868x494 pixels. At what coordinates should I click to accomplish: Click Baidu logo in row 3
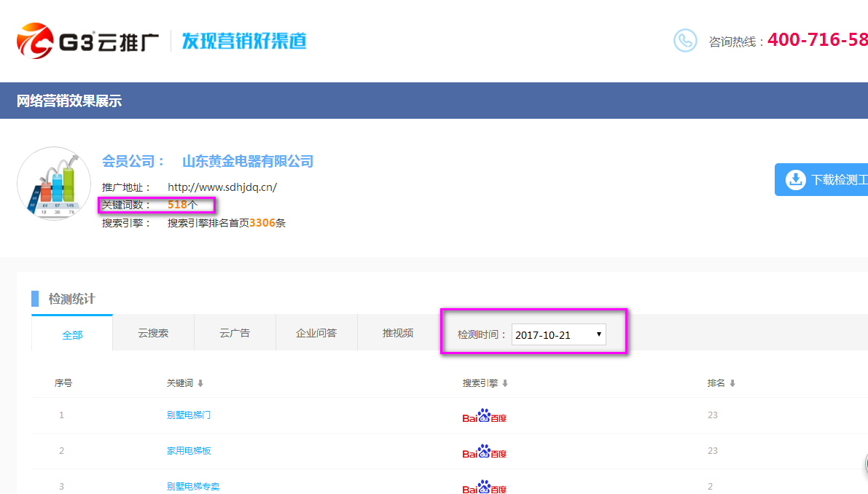click(x=484, y=486)
